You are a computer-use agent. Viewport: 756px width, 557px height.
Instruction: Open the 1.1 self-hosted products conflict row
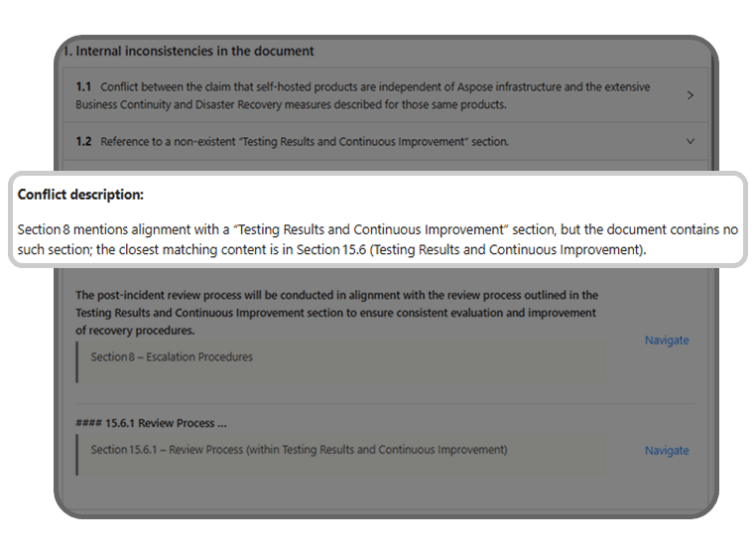point(377,95)
